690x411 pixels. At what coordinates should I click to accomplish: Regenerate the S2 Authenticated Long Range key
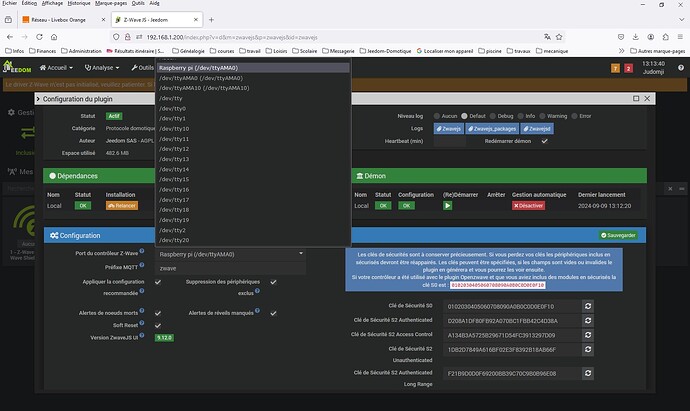[x=588, y=373]
